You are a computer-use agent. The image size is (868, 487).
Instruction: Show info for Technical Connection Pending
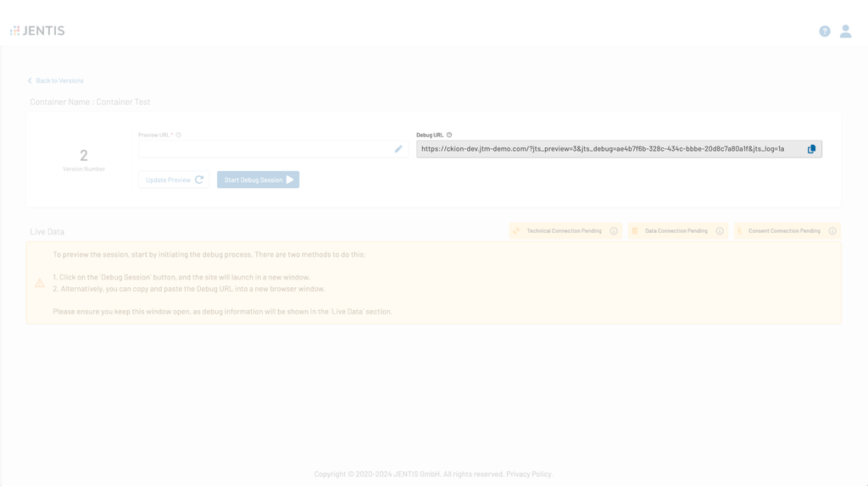pyautogui.click(x=614, y=231)
